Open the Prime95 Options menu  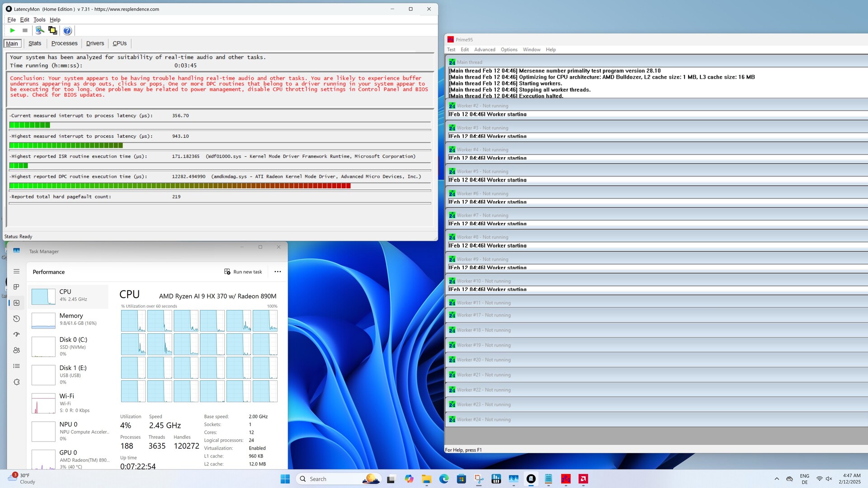point(509,50)
